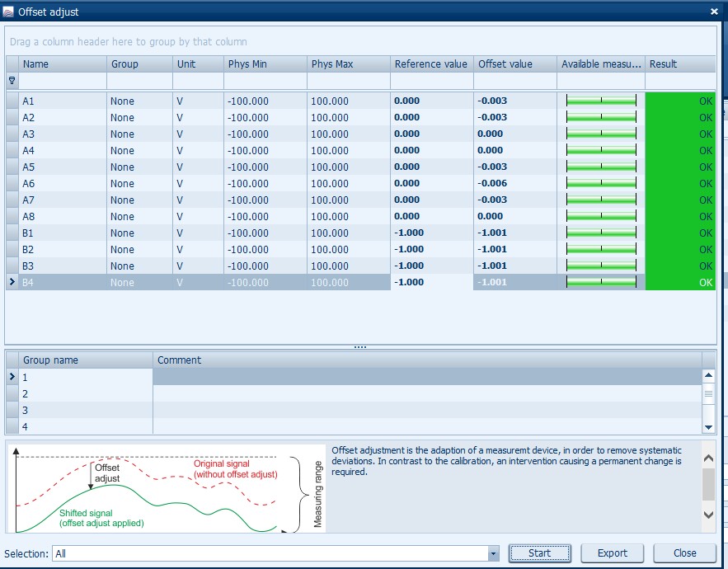Screen dimensions: 728x569
Task: Click the offset adjust diagram image
Action: 167,489
